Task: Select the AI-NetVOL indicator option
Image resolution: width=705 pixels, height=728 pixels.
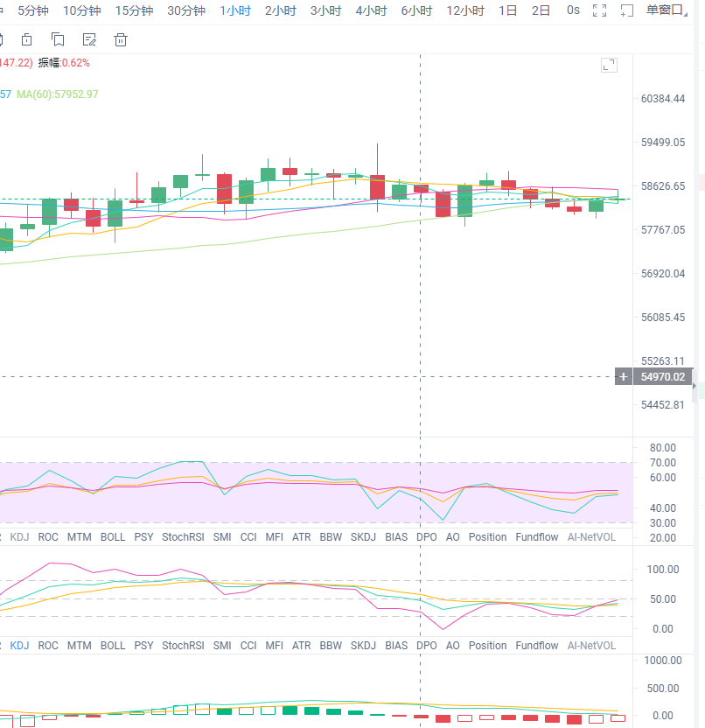Action: click(590, 536)
